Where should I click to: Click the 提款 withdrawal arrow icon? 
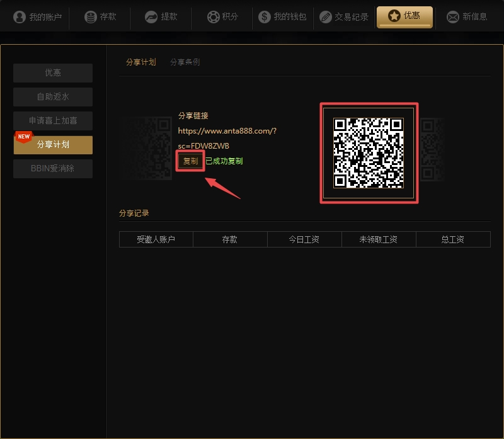[x=151, y=17]
